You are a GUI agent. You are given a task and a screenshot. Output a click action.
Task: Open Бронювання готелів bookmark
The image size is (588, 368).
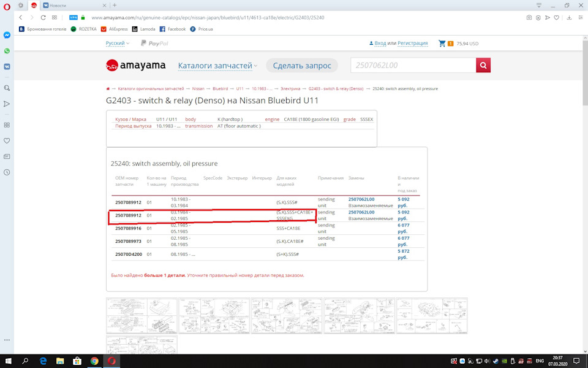tap(43, 29)
